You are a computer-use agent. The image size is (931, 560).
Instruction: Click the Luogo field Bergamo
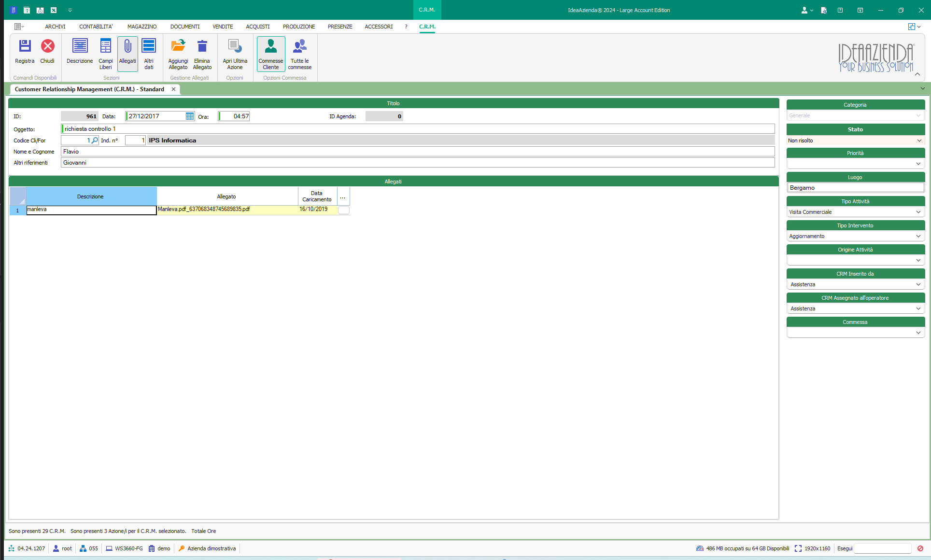point(855,188)
